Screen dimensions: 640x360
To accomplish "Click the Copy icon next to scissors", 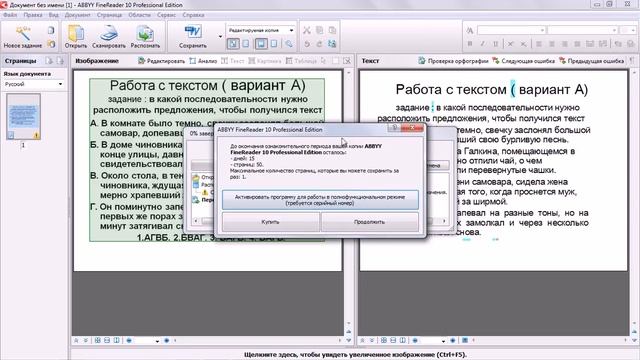I will [x=320, y=30].
